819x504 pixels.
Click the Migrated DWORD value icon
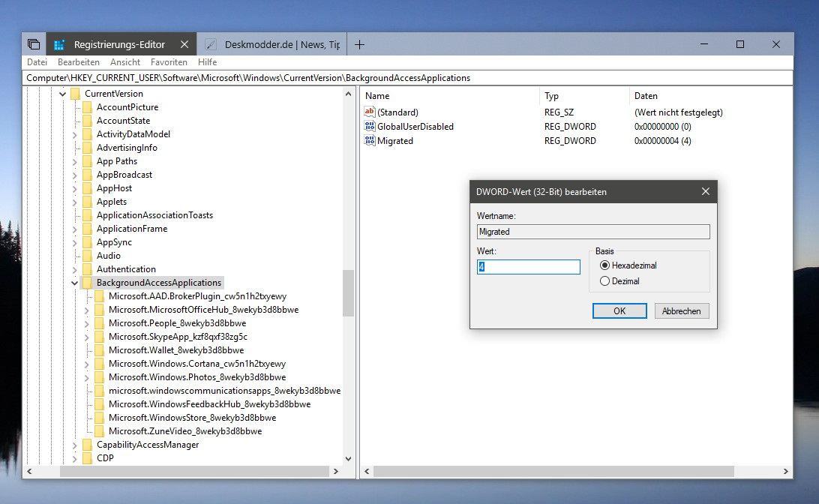click(x=370, y=140)
